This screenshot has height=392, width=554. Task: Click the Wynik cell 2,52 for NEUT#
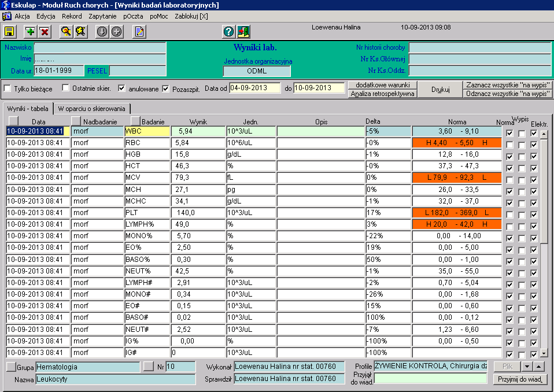click(198, 329)
